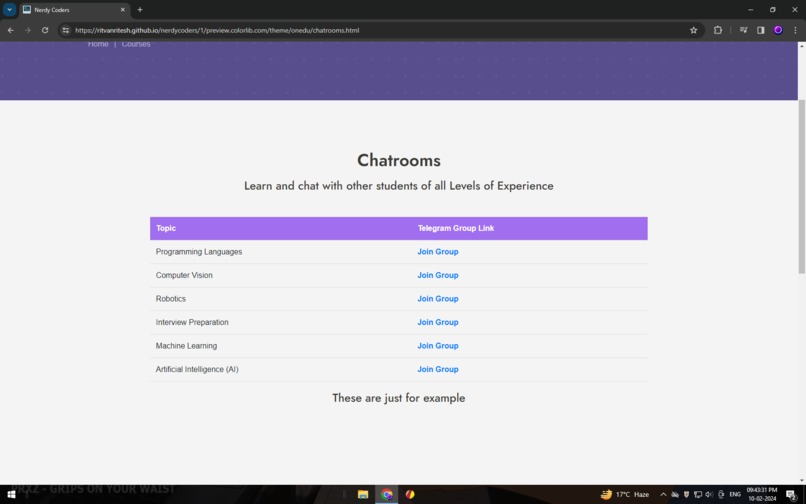This screenshot has width=806, height=504.
Task: Click the chatrooms.html URL in address bar
Action: pyautogui.click(x=217, y=30)
